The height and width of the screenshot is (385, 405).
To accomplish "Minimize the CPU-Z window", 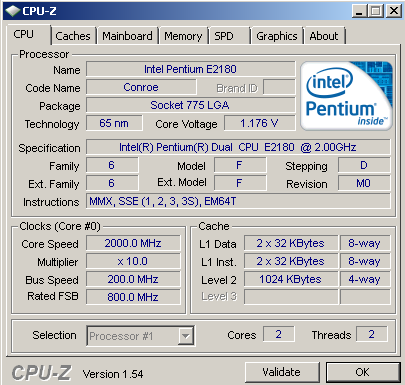I will (x=359, y=11).
